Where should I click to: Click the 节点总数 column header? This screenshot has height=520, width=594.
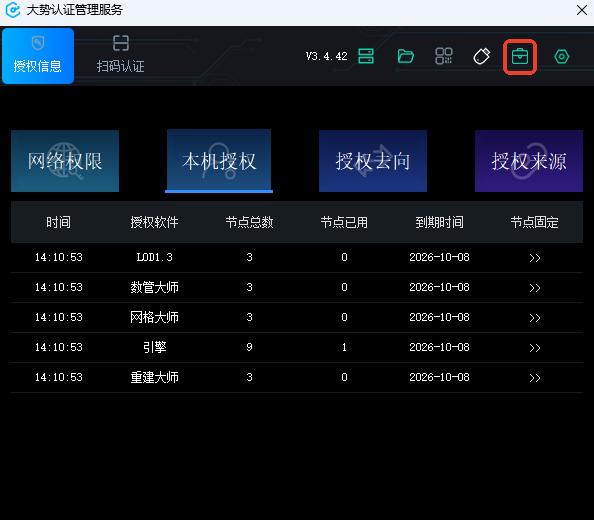point(249,222)
